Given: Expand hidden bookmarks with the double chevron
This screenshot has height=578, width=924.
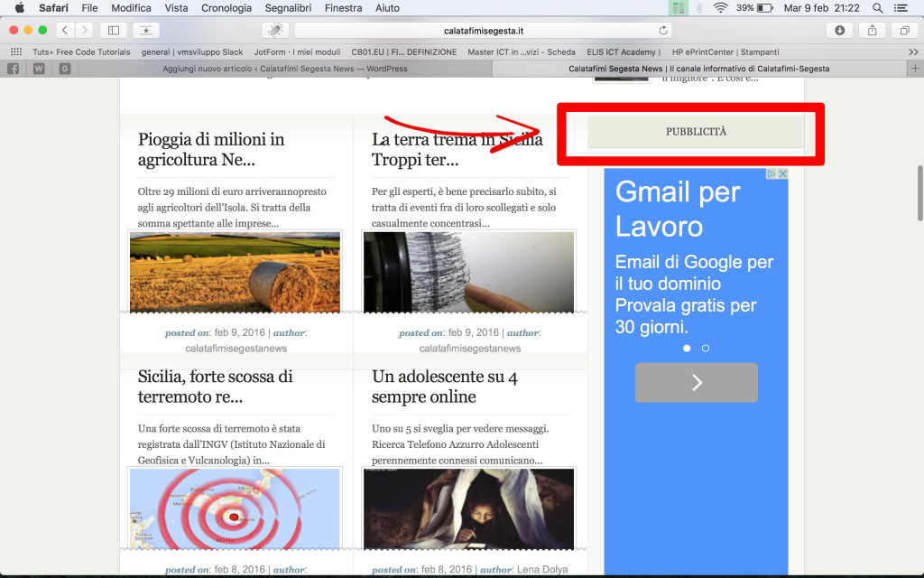Looking at the screenshot, I should tap(913, 51).
